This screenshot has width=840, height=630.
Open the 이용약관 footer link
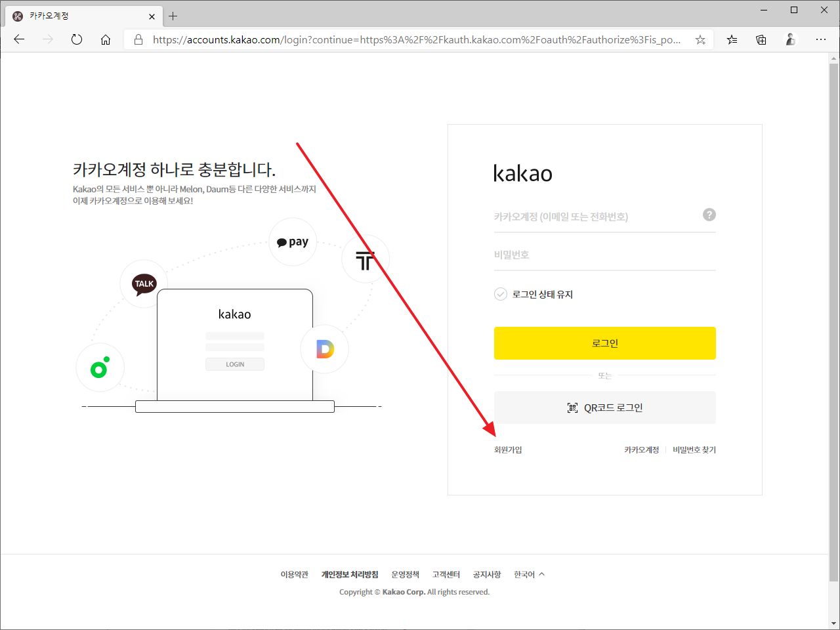[294, 574]
